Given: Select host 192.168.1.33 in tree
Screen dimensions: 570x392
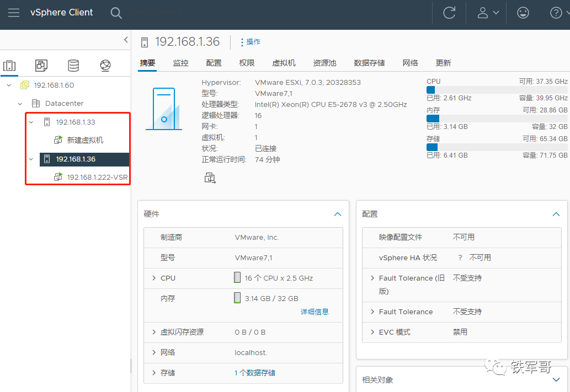Looking at the screenshot, I should pos(76,122).
